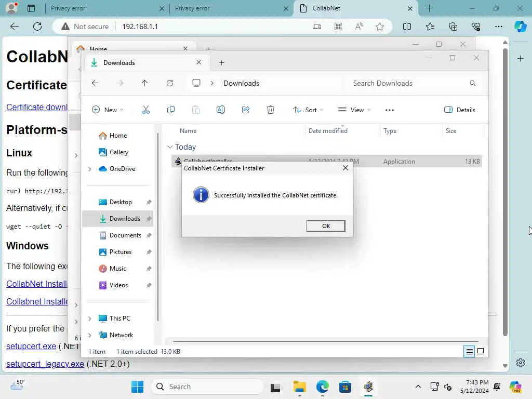
Task: Click the Not secure warning in address bar
Action: [85, 26]
